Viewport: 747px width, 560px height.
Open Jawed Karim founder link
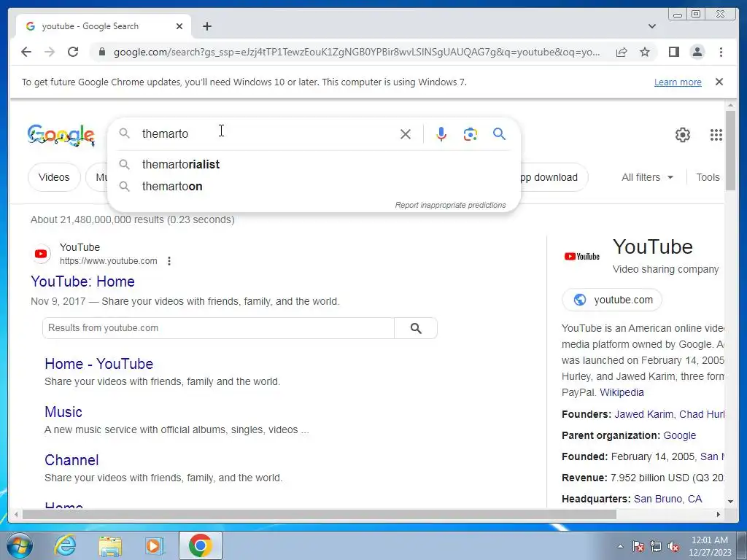click(x=643, y=414)
